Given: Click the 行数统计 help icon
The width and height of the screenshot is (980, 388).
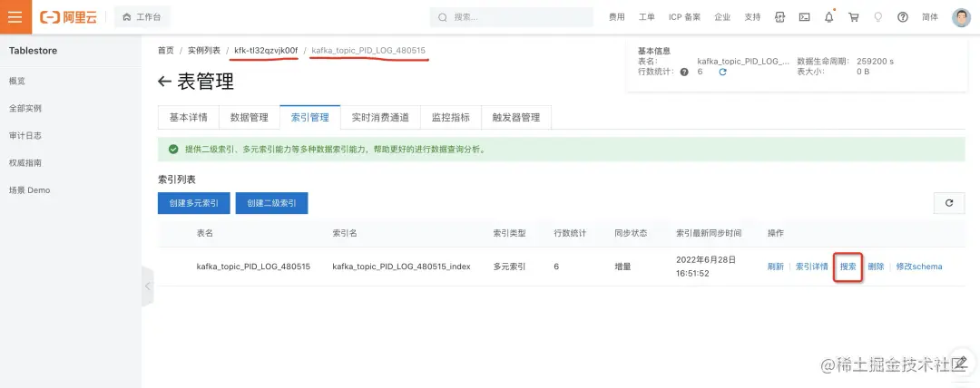Looking at the screenshot, I should [684, 72].
